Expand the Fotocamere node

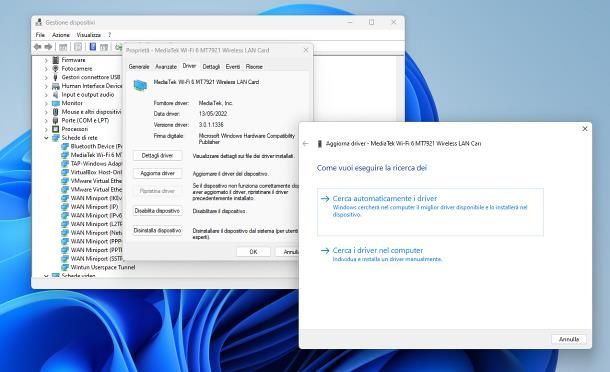[46, 69]
